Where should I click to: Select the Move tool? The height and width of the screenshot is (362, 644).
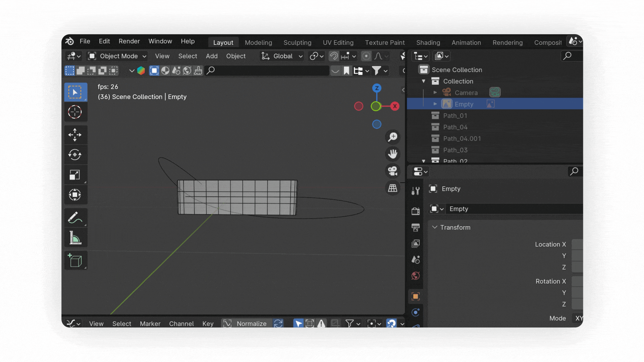click(x=75, y=135)
